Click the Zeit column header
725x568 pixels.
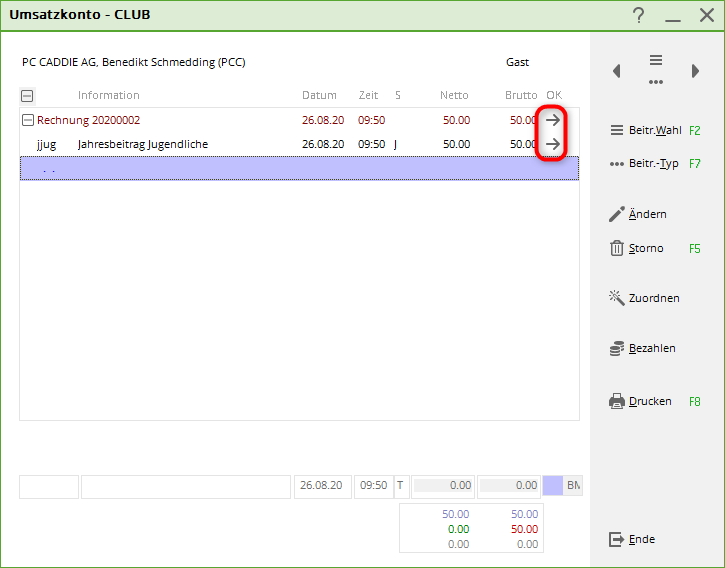point(368,95)
